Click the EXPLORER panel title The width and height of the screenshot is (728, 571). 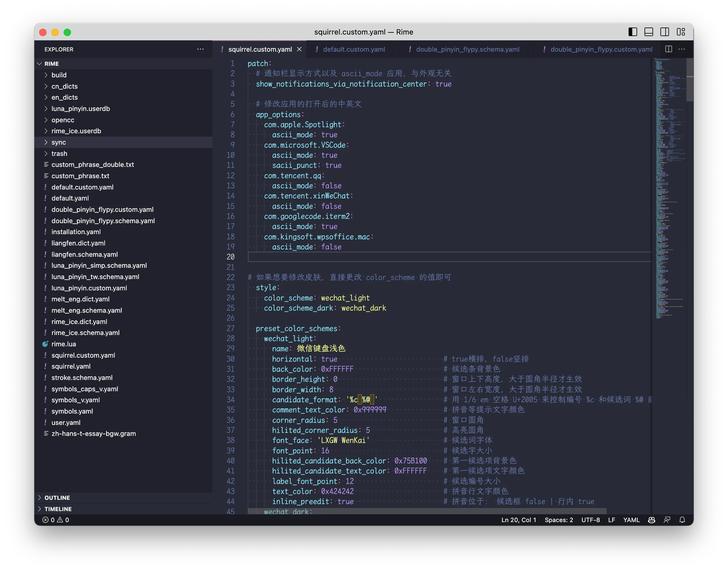pyautogui.click(x=59, y=49)
